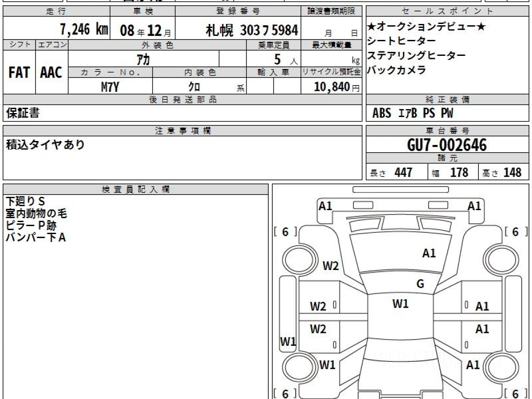
Task: Click the FAT shift type cell
Action: [x=19, y=73]
